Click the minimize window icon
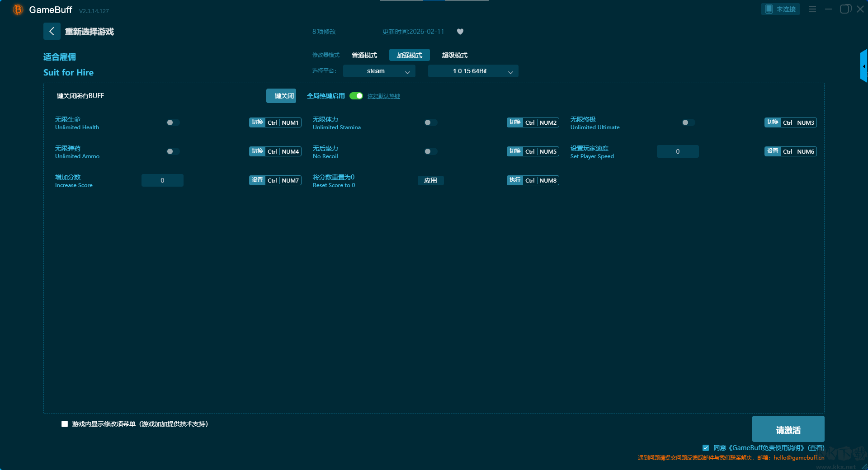Screen dimensions: 868x470 coord(828,9)
